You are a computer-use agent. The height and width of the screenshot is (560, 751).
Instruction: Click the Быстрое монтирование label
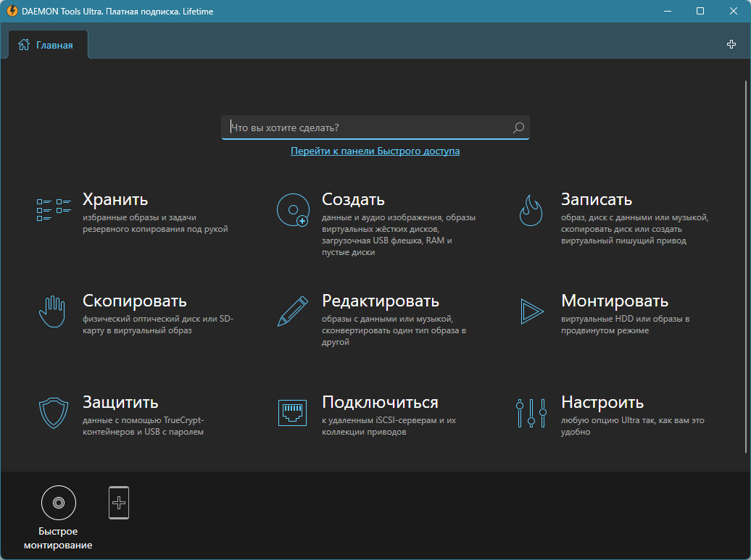[58, 538]
